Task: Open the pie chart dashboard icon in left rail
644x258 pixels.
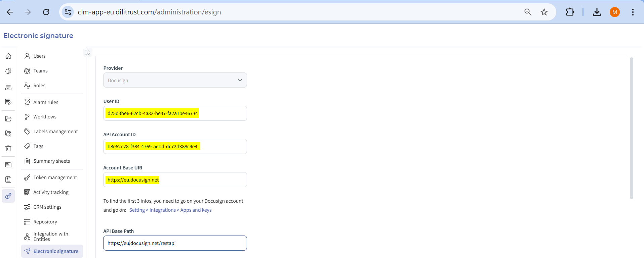Action: [x=8, y=71]
